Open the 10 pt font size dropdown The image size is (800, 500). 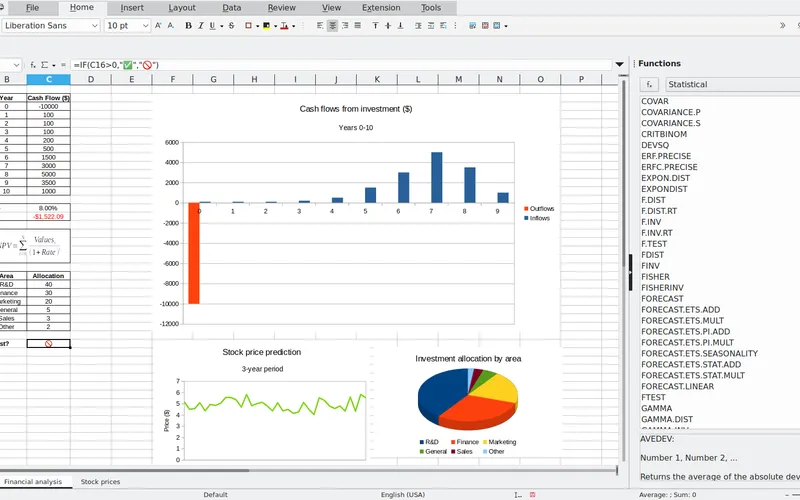[x=145, y=26]
